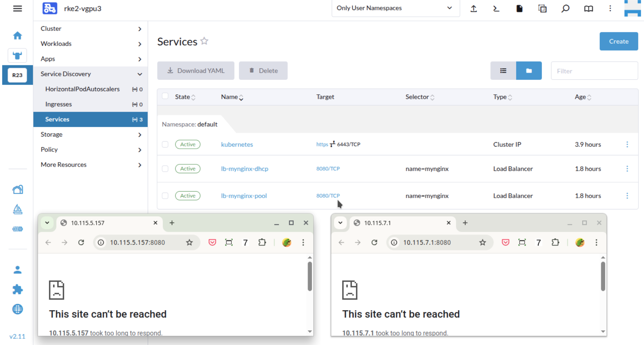Image resolution: width=644 pixels, height=345 pixels.
Task: Open the resource search magnifier icon
Action: coord(565,8)
